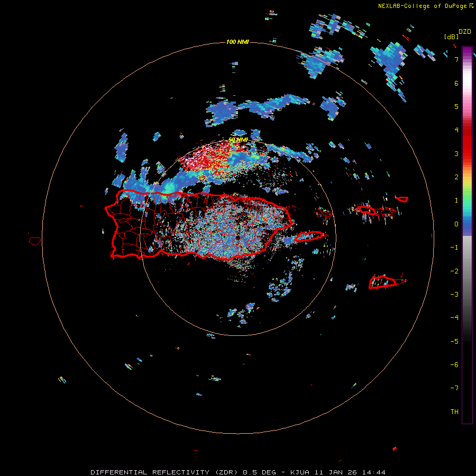Click the 1 value on color scale
Image resolution: width=476 pixels, height=476 pixels.
tap(456, 200)
